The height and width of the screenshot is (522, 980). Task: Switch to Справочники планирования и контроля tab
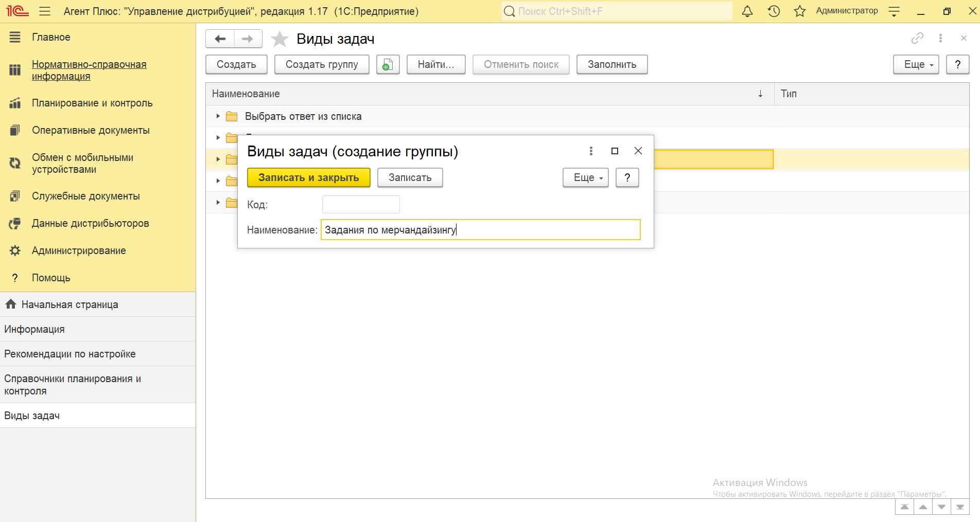pyautogui.click(x=98, y=385)
